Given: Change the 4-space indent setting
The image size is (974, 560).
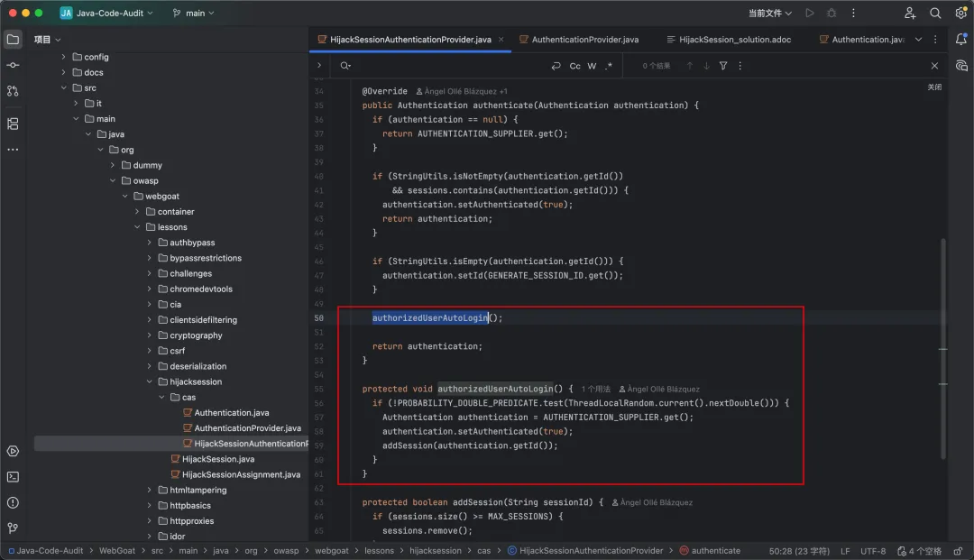Looking at the screenshot, I should [919, 551].
